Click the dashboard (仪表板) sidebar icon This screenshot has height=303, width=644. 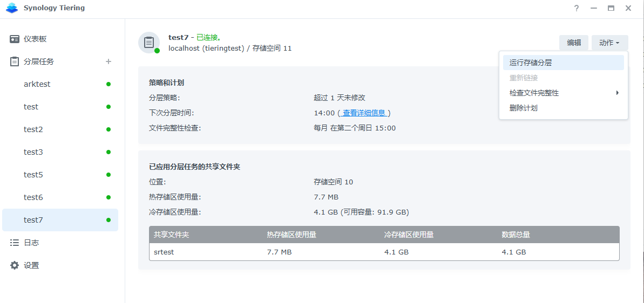(15, 39)
